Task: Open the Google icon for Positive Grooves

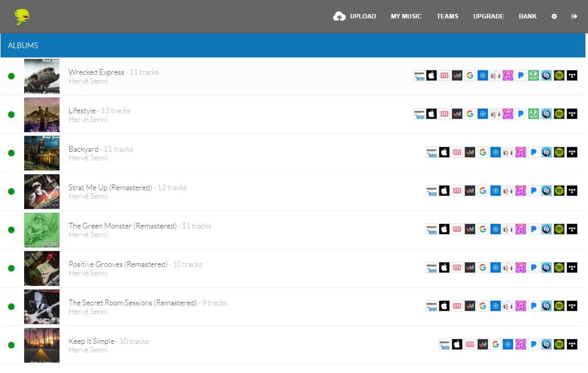Action: pos(483,268)
